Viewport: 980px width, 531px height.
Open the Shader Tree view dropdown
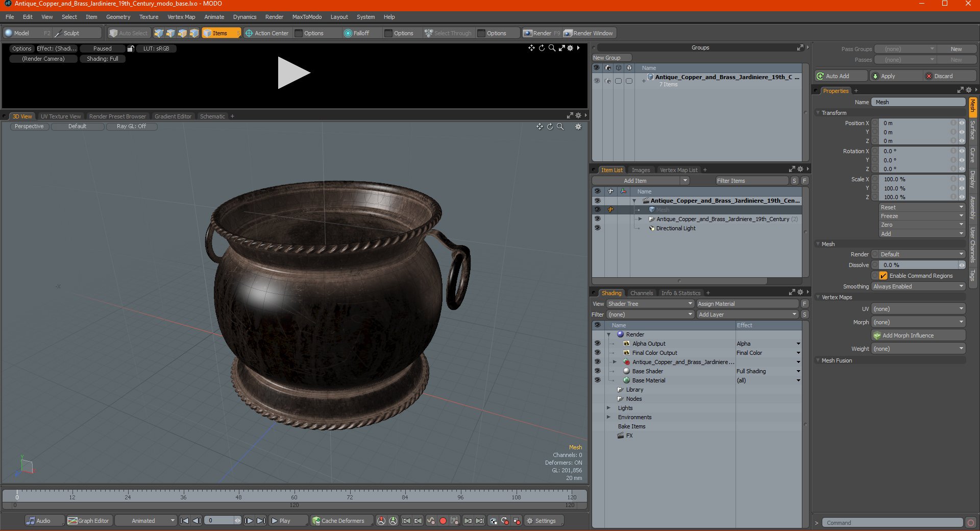click(650, 304)
